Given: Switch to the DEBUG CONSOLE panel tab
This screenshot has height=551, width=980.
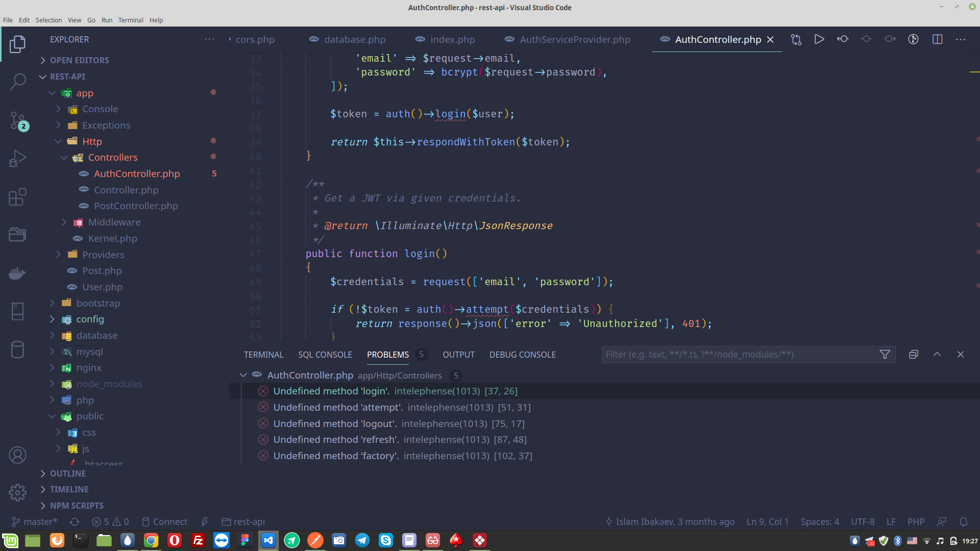Looking at the screenshot, I should point(522,355).
